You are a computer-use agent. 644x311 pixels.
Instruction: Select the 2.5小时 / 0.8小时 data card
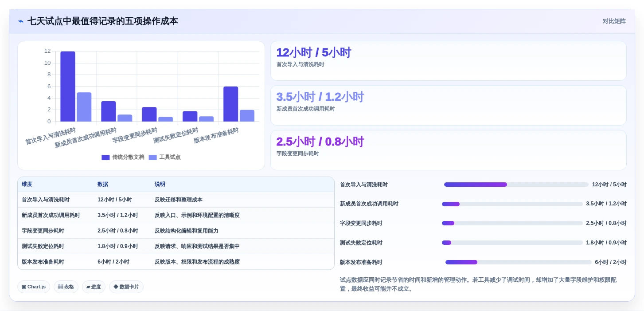449,150
